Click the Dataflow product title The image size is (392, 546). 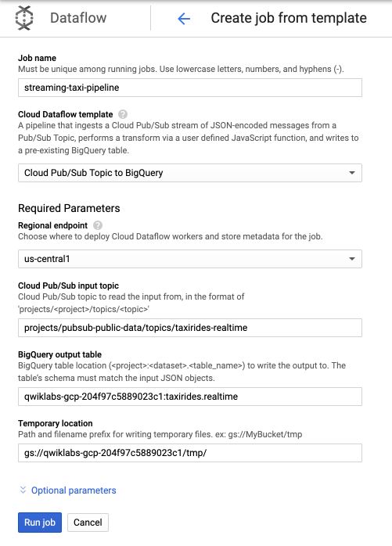(x=78, y=18)
